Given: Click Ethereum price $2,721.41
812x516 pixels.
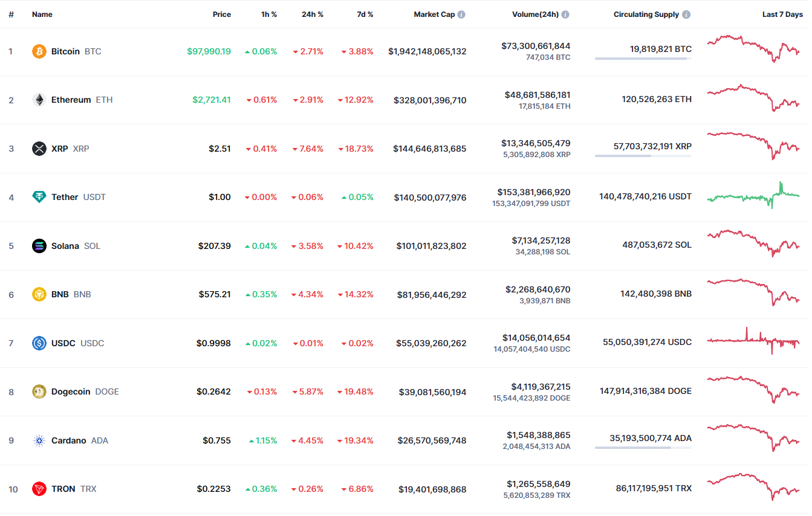Looking at the screenshot, I should [212, 100].
